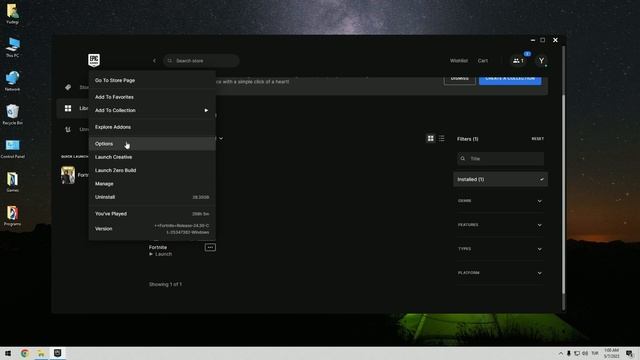Click the Epic Games logo icon

(94, 60)
